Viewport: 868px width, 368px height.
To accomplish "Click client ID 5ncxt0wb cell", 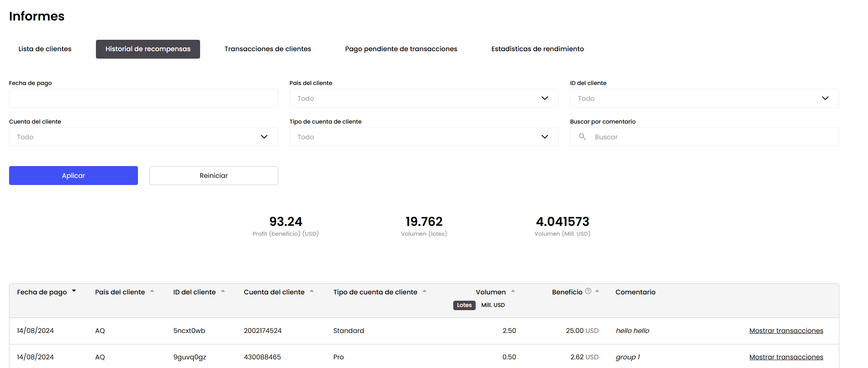I will click(x=189, y=331).
